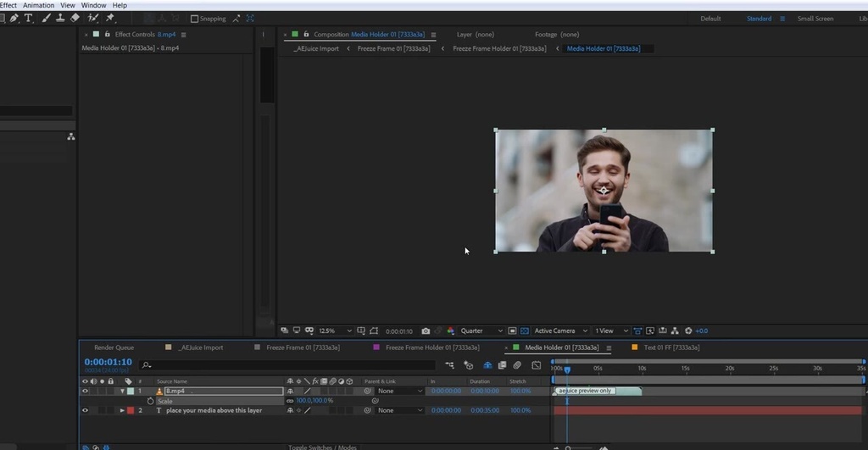Expand layer 2 properties triangle
The image size is (868, 450).
tap(122, 411)
